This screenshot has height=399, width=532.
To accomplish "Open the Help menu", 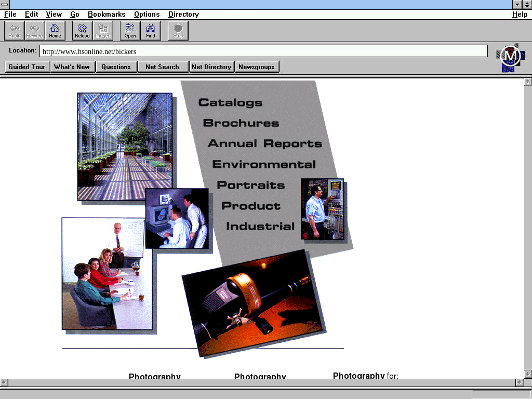I will coord(520,14).
